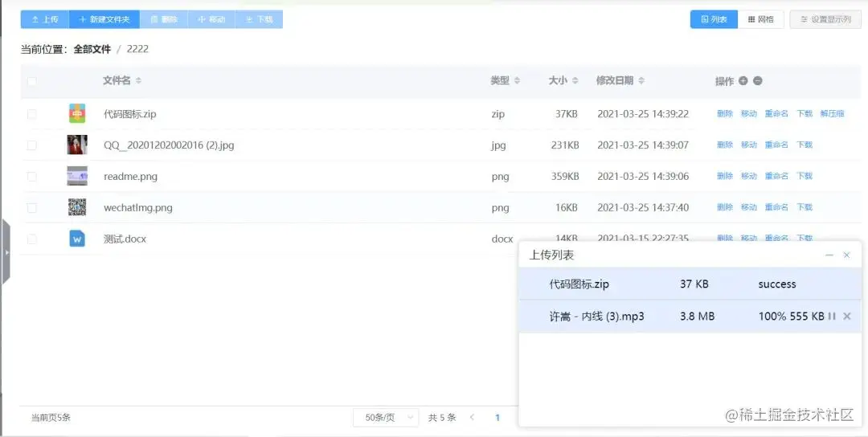Move 代码图标.zip via 移动 link

(x=749, y=113)
